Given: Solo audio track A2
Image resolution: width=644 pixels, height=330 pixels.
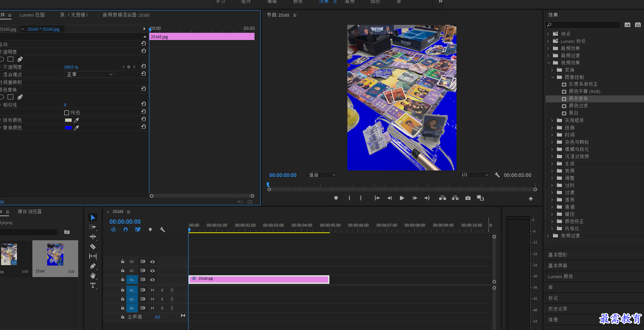Looking at the screenshot, I should pos(162,299).
